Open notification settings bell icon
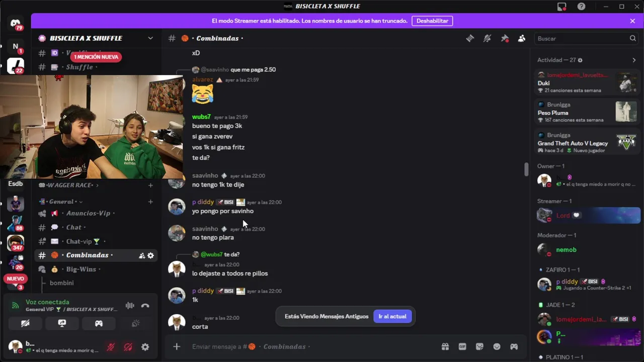Viewport: 644px width, 362px height. point(487,38)
